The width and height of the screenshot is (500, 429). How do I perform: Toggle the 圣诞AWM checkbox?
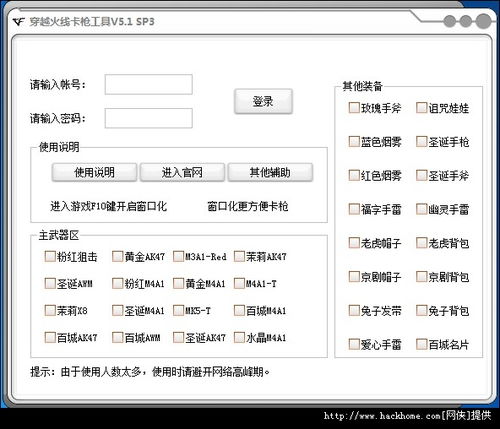click(x=50, y=283)
